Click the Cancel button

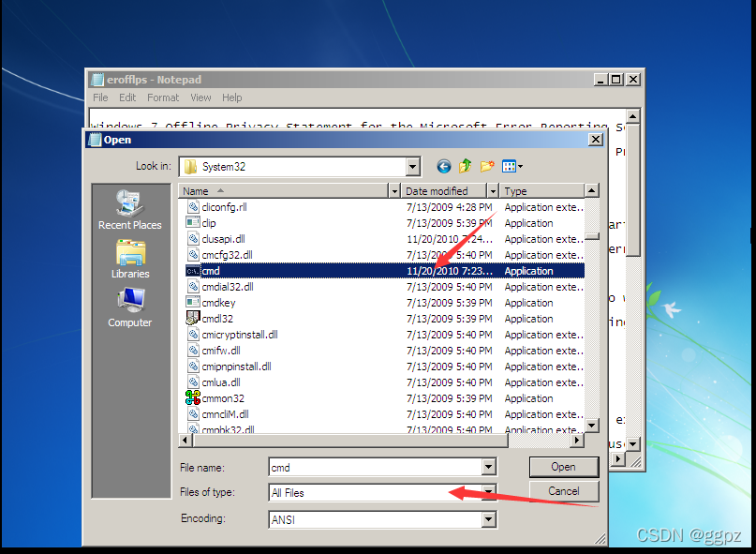coord(564,491)
